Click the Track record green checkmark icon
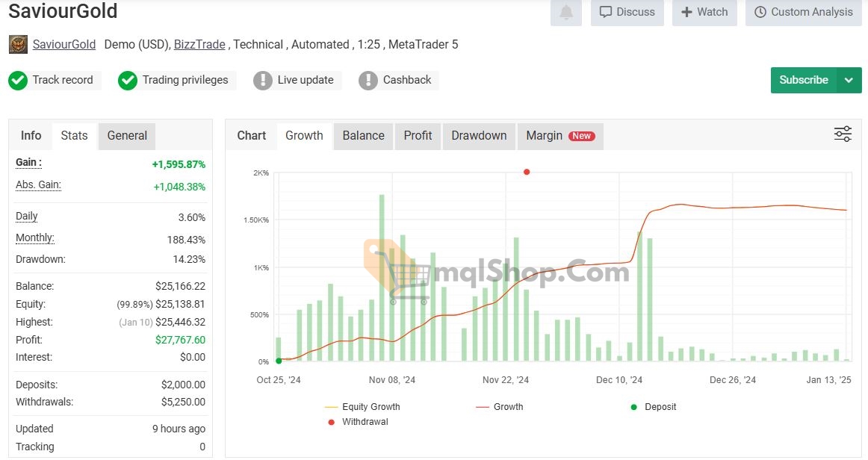The image size is (868, 460). click(18, 80)
